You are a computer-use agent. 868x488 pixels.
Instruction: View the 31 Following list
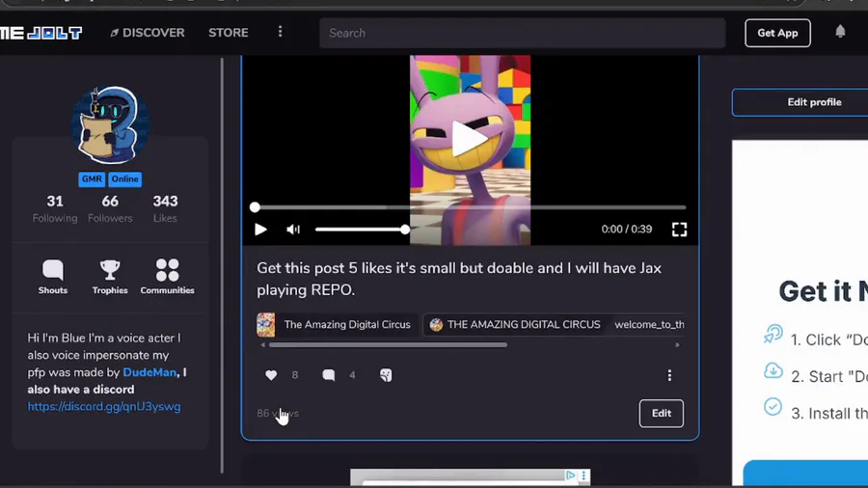(55, 208)
